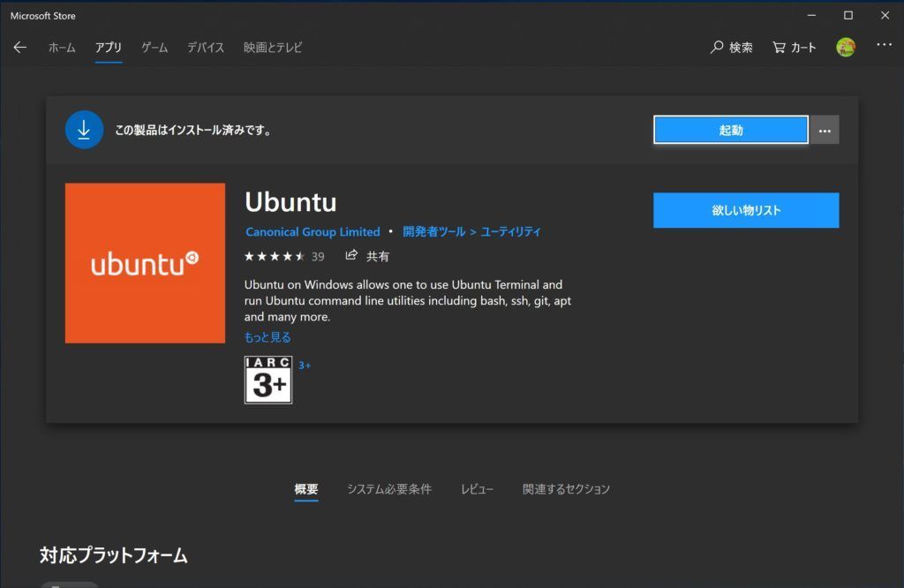
Task: Click the IARC 3+ rating badge
Action: 268,380
